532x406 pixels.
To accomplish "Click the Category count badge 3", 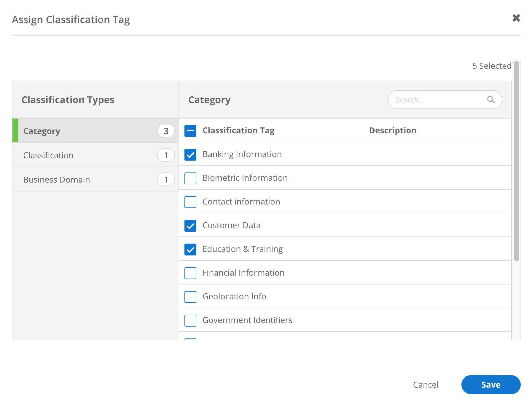I will [166, 131].
